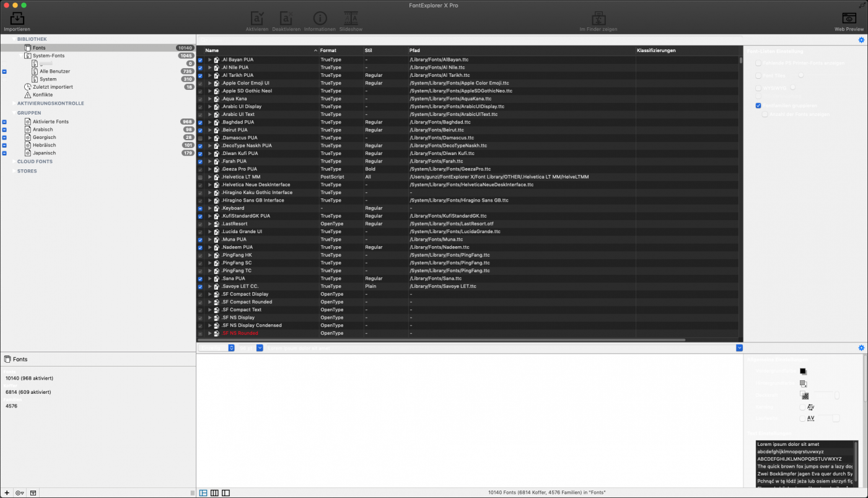
Task: Uncheck Fontfamilien gruppieren checkbox
Action: pyautogui.click(x=758, y=105)
